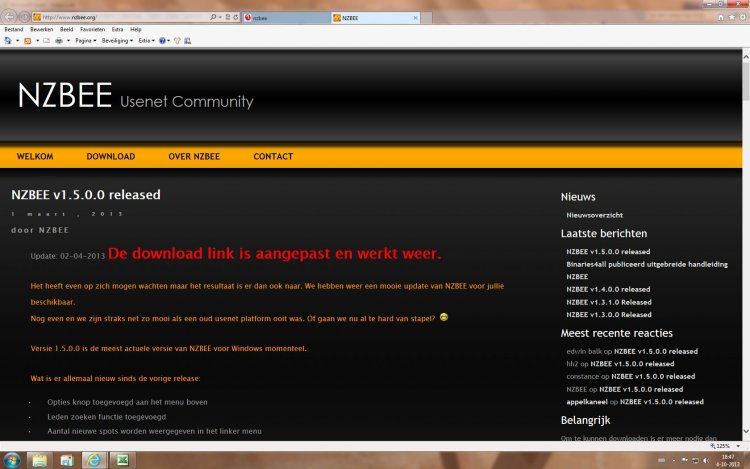
Task: Click the last icon on the command bar
Action: [x=188, y=41]
